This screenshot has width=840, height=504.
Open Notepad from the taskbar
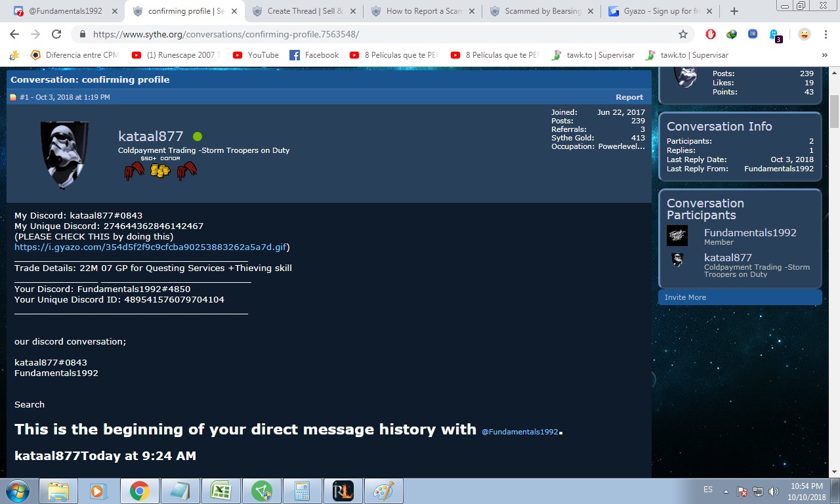point(179,491)
